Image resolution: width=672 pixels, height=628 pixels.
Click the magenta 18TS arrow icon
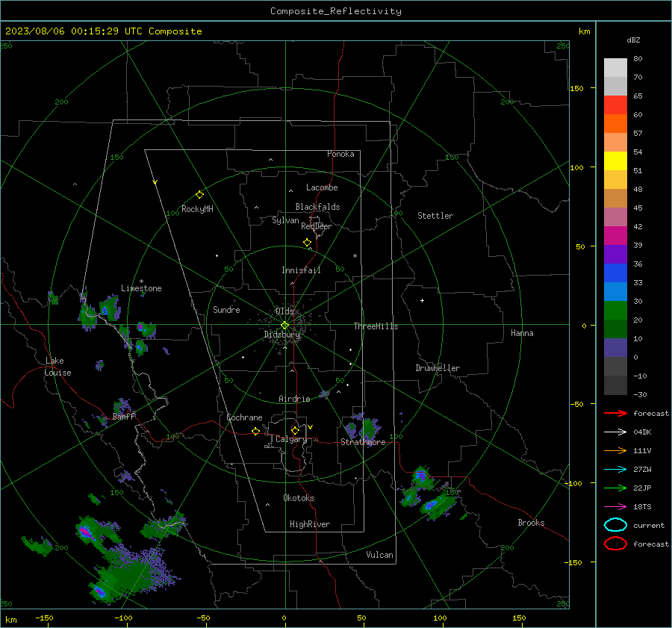pyautogui.click(x=615, y=507)
